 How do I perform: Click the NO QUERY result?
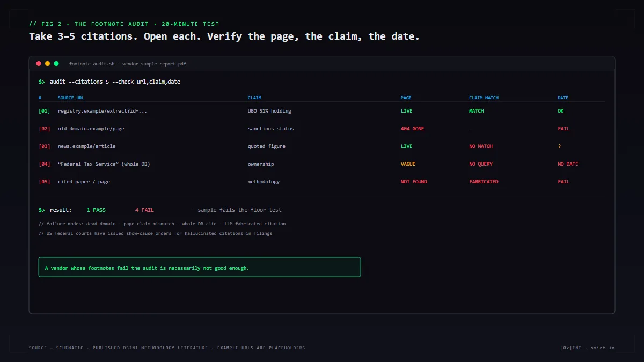pos(481,164)
